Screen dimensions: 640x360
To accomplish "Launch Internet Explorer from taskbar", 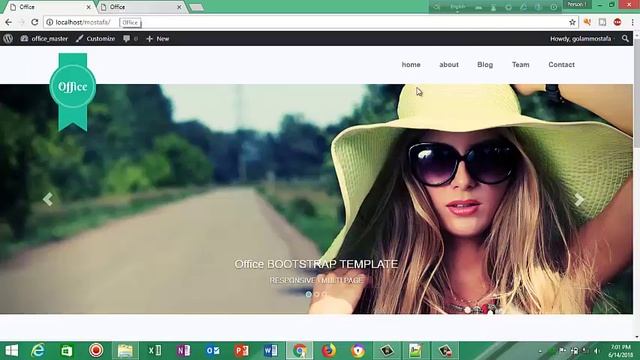I will click(38, 351).
